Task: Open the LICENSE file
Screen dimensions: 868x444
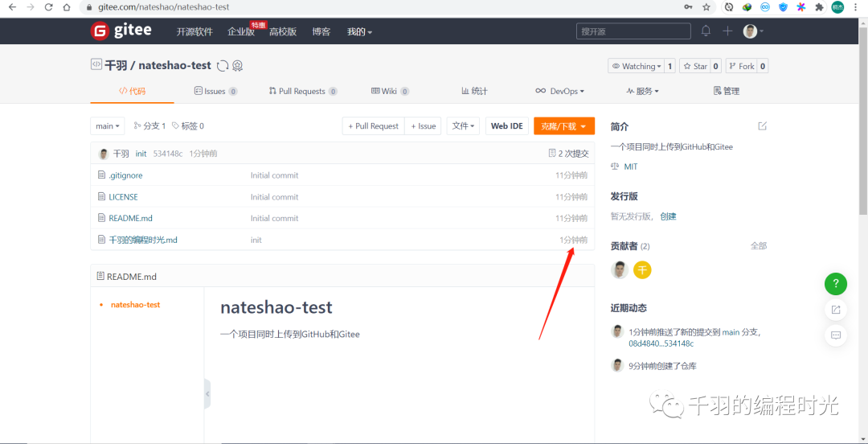Action: coord(123,197)
